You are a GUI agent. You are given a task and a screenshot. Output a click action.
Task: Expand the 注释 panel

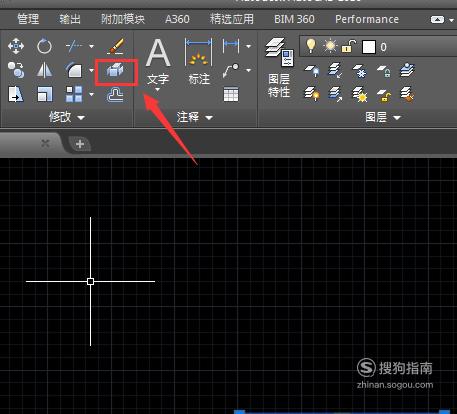point(195,117)
